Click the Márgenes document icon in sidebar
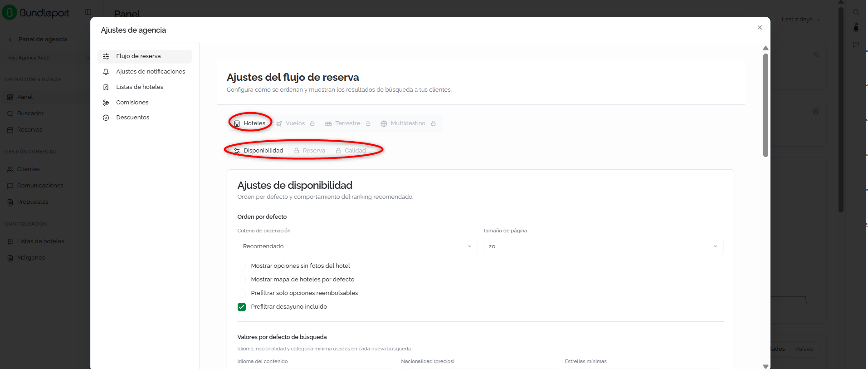868x369 pixels. [x=10, y=258]
